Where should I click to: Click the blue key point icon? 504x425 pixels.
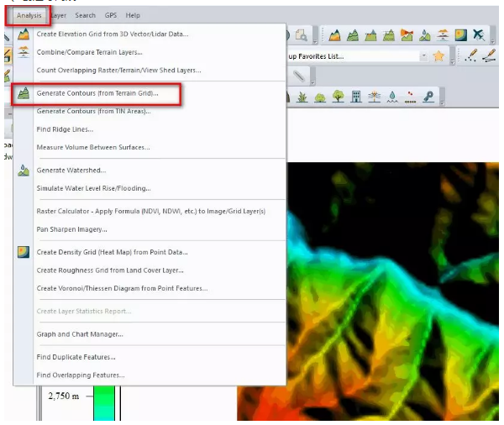428,97
